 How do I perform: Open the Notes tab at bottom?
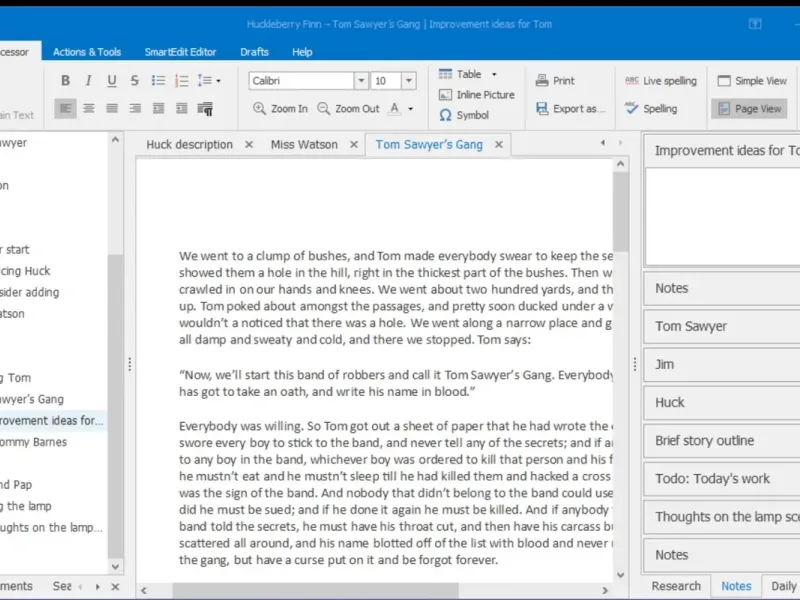[x=736, y=586]
